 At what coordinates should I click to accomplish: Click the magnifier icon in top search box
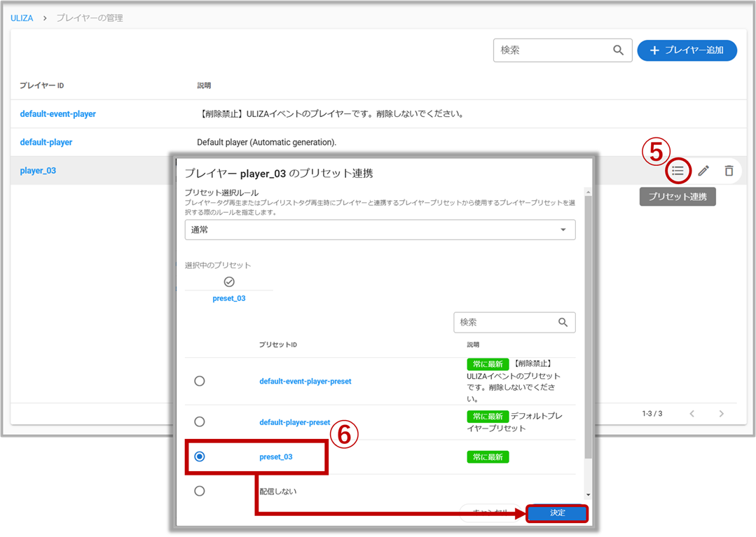pyautogui.click(x=618, y=50)
